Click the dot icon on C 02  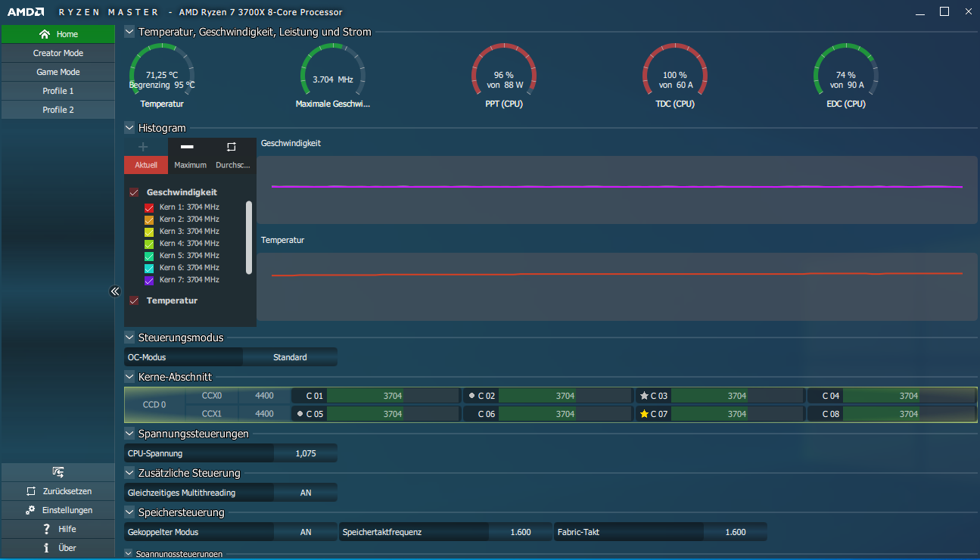pyautogui.click(x=472, y=396)
